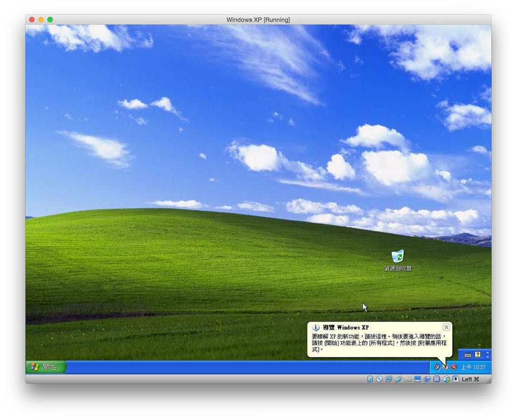
Task: Click the grayed shared folders indicator
Action: (x=408, y=379)
